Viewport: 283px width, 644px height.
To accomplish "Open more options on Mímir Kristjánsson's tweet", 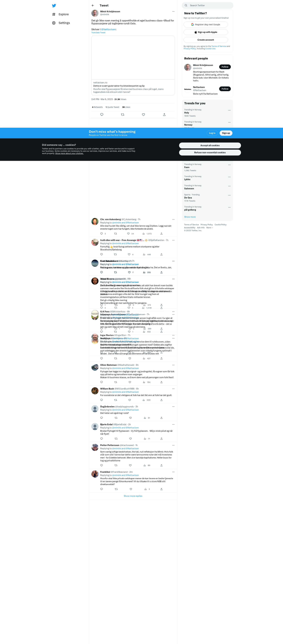I will tap(173, 12).
